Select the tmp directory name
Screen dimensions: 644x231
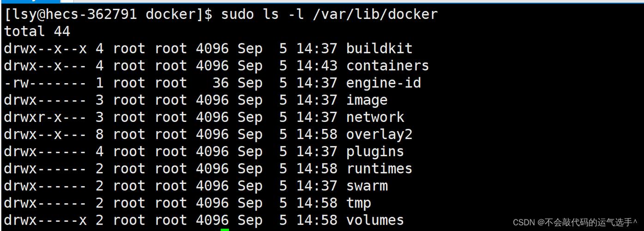point(359,203)
